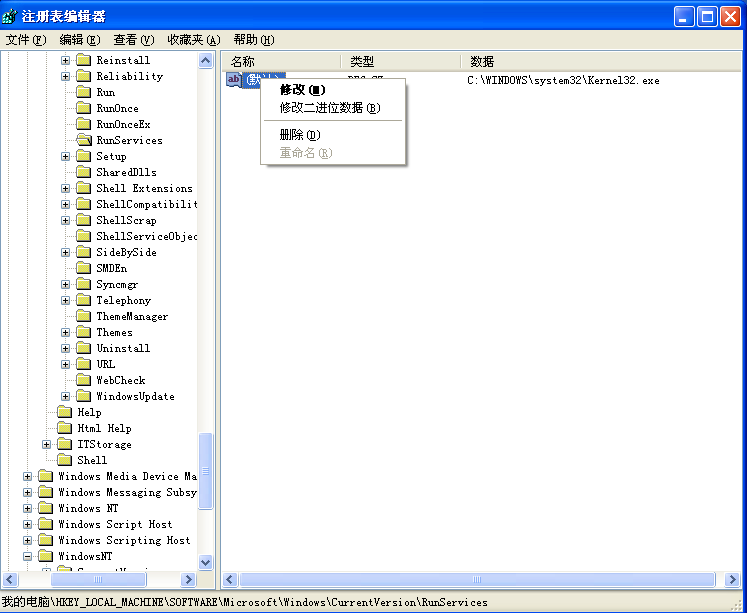Click the SideBySide folder icon

[x=83, y=252]
